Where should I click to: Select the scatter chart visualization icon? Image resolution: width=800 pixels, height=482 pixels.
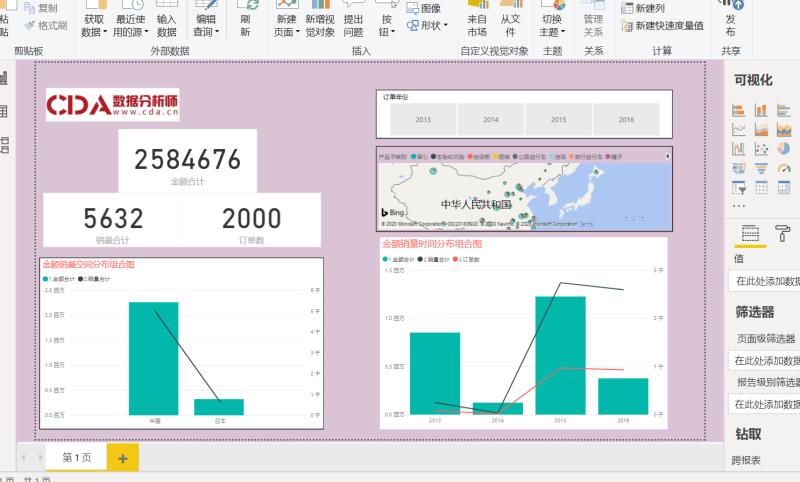click(761, 149)
